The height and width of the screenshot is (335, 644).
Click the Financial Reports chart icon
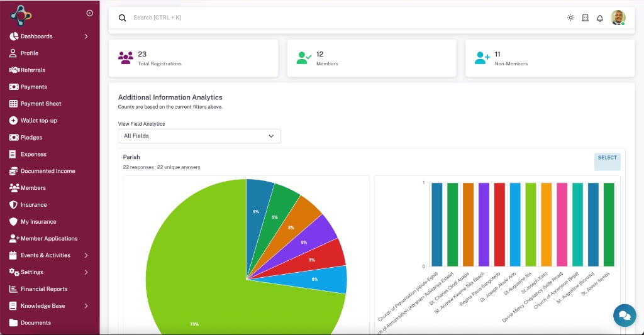point(13,288)
